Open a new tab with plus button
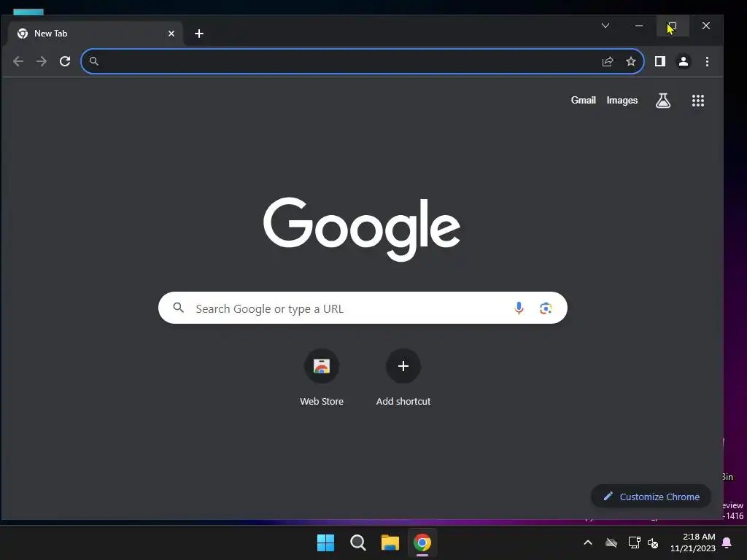The height and width of the screenshot is (560, 747). [199, 34]
